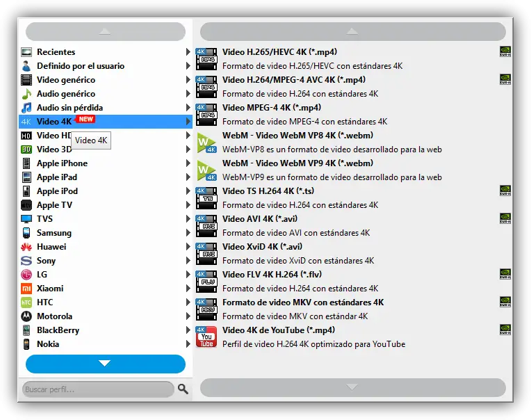531x420 pixels.
Task: Expand the Apple iPhone submenu arrow
Action: (188, 163)
